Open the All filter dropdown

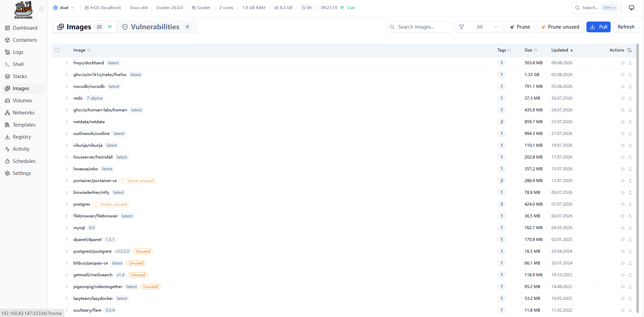coord(479,27)
